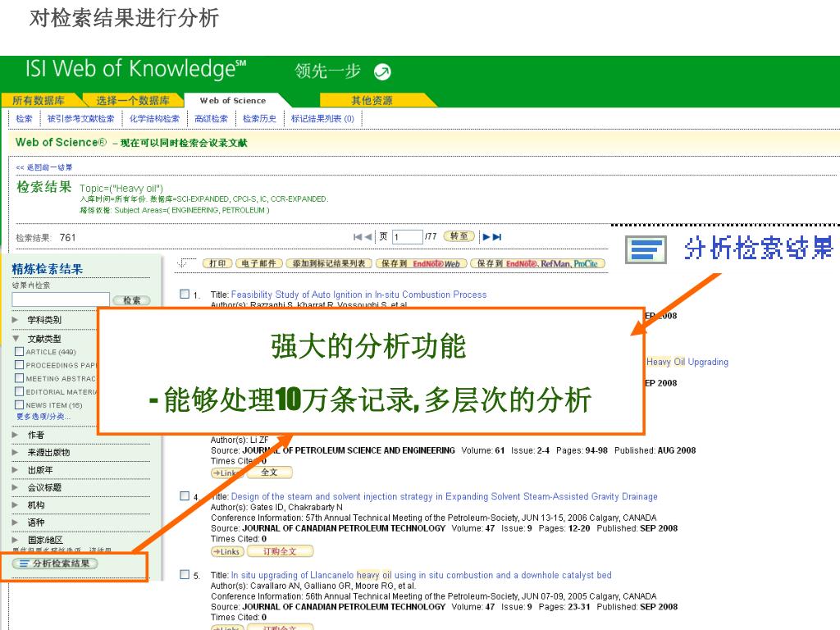Click the large blue analyze results icon
This screenshot has width=840, height=630.
646,249
